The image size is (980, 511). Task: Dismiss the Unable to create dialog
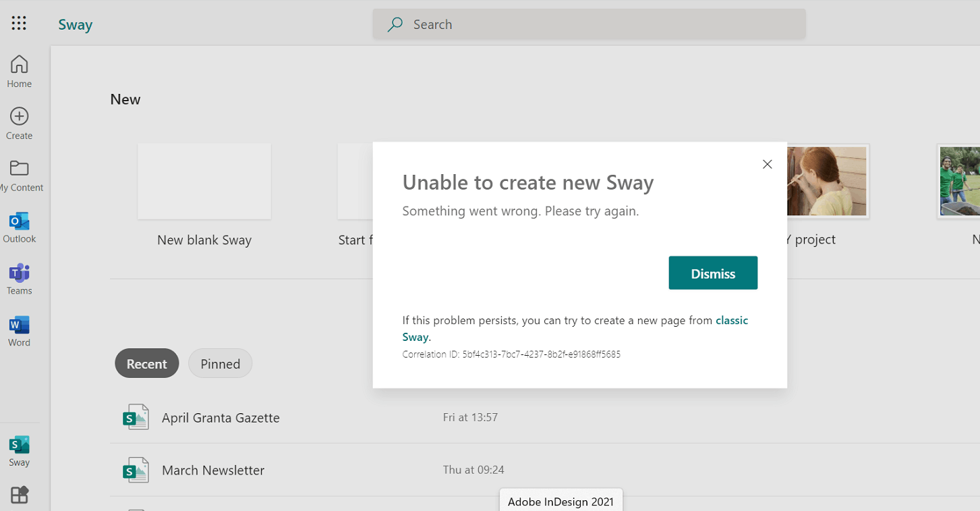pyautogui.click(x=713, y=273)
